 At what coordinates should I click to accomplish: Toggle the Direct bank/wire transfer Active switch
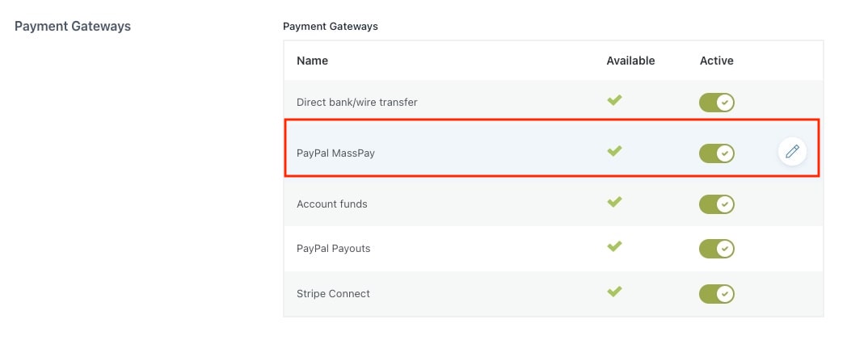click(x=716, y=103)
